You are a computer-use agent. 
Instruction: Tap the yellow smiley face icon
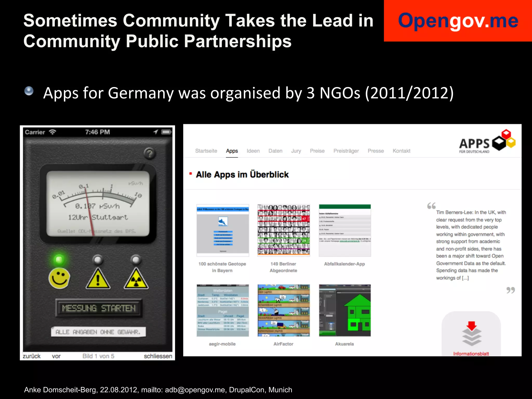[59, 278]
